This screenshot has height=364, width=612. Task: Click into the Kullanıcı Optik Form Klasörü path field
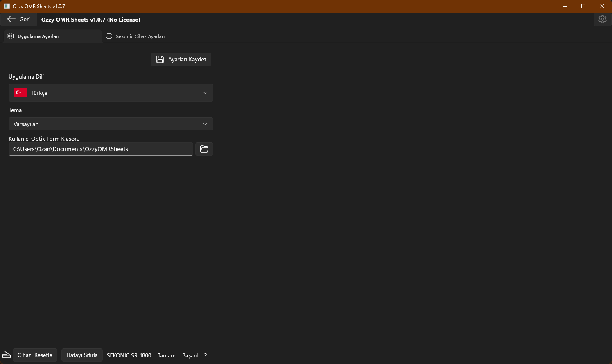pyautogui.click(x=100, y=149)
